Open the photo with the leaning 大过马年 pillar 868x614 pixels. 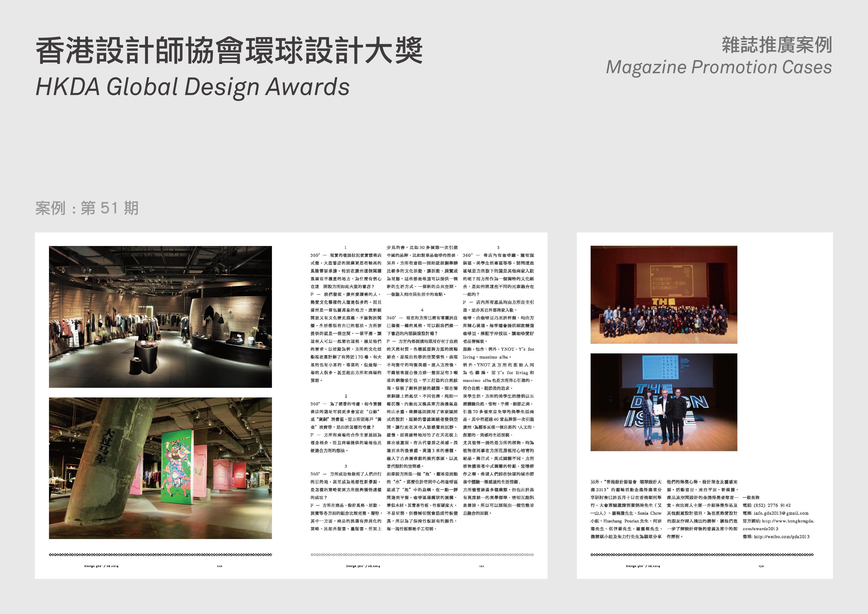pyautogui.click(x=160, y=468)
